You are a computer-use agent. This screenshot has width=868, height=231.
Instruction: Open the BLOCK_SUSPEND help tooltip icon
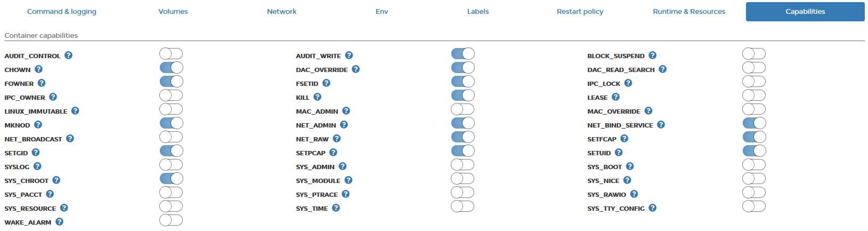click(653, 55)
